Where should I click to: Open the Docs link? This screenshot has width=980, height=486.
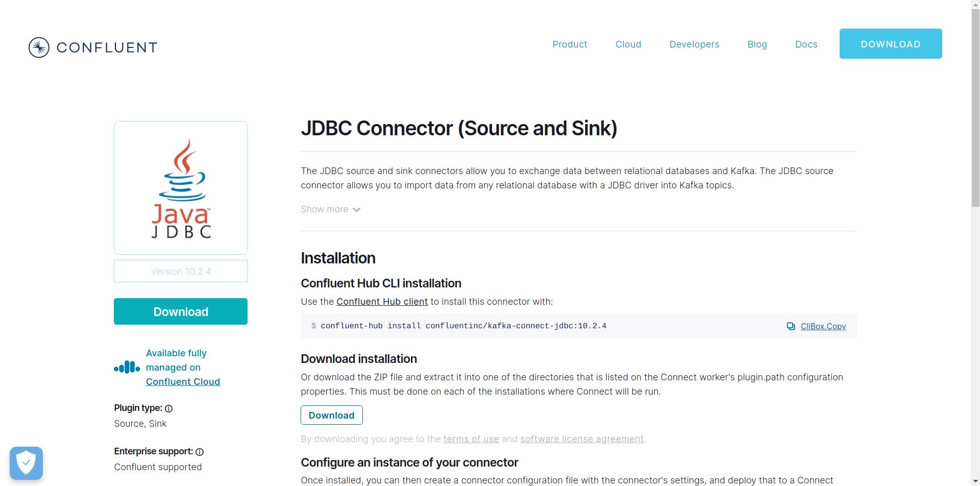click(x=806, y=44)
